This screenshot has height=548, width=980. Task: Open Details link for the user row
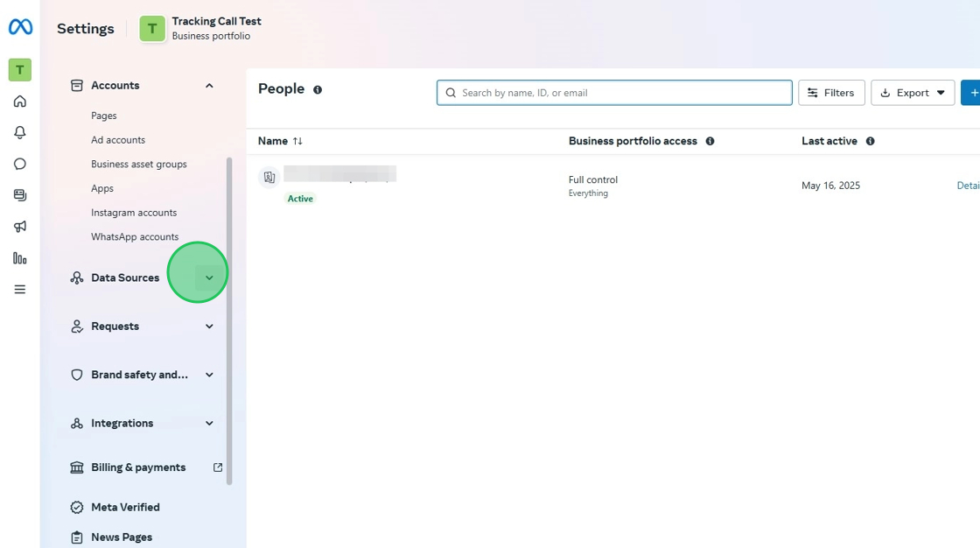tap(968, 186)
